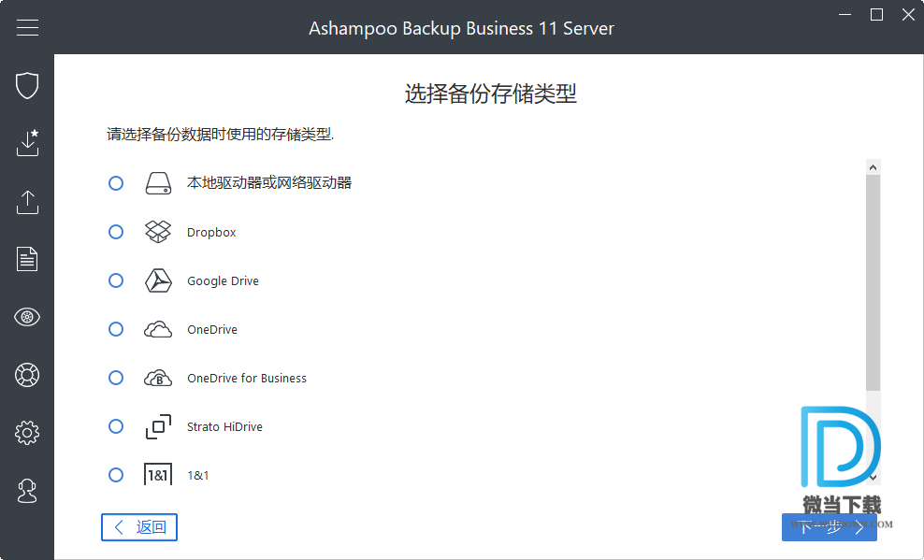The image size is (924, 560).
Task: Open the support agent icon in sidebar
Action: point(27,491)
